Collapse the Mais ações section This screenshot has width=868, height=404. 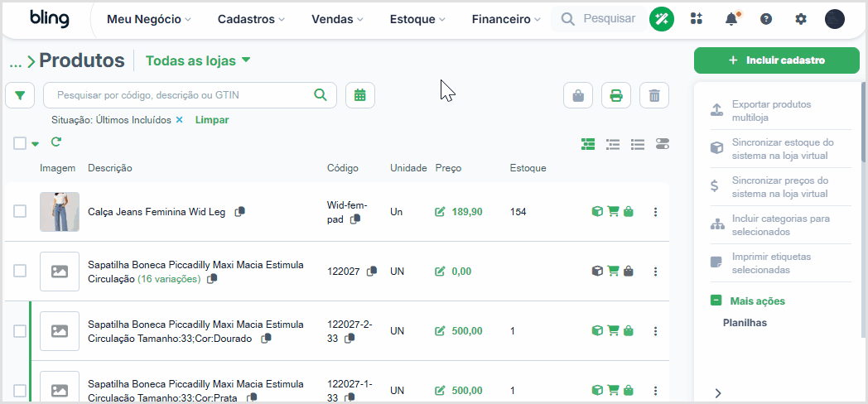click(716, 301)
